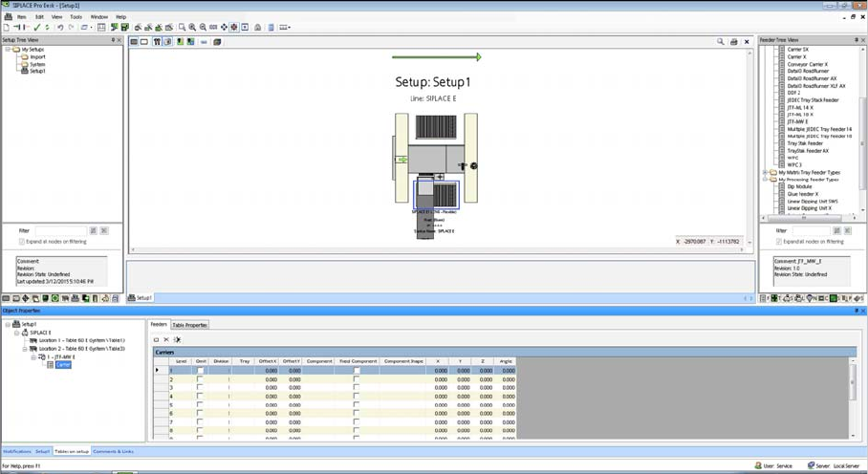This screenshot has height=474, width=868.
Task: Click the zoom out magnifier toolbar icon
Action: click(203, 28)
